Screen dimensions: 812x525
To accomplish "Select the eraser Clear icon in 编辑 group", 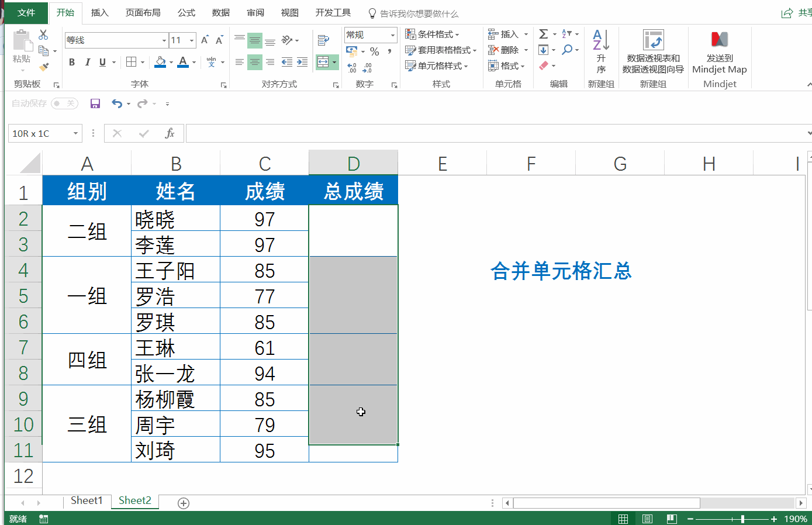I will click(544, 65).
